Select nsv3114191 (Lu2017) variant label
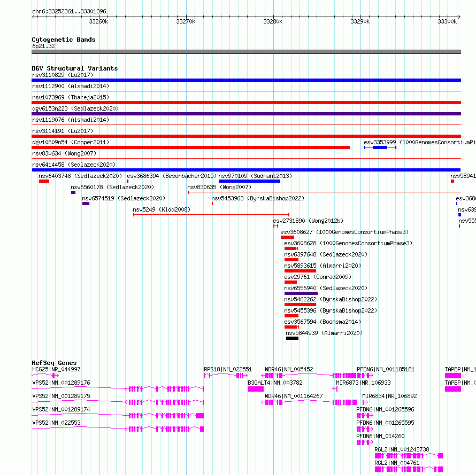The height and width of the screenshot is (475, 476). coord(63,131)
